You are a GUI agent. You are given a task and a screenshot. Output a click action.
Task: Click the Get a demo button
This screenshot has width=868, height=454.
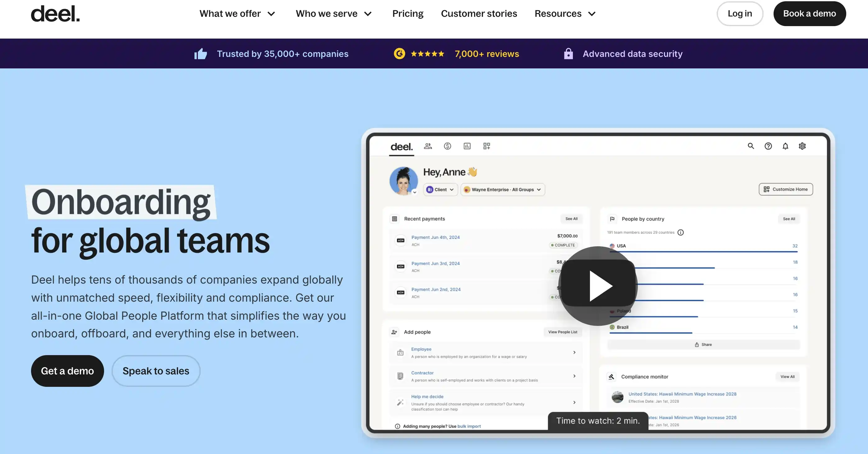tap(67, 371)
